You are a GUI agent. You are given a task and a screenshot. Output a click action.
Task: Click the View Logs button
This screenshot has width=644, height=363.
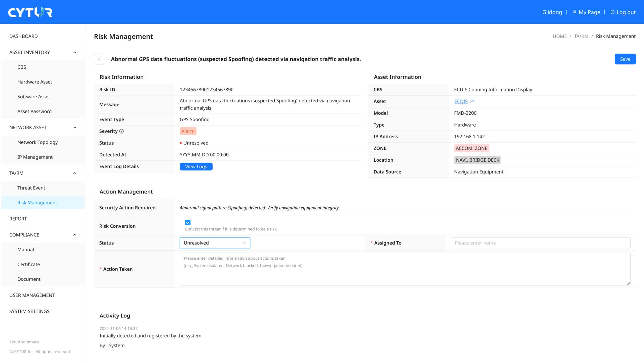click(x=196, y=167)
